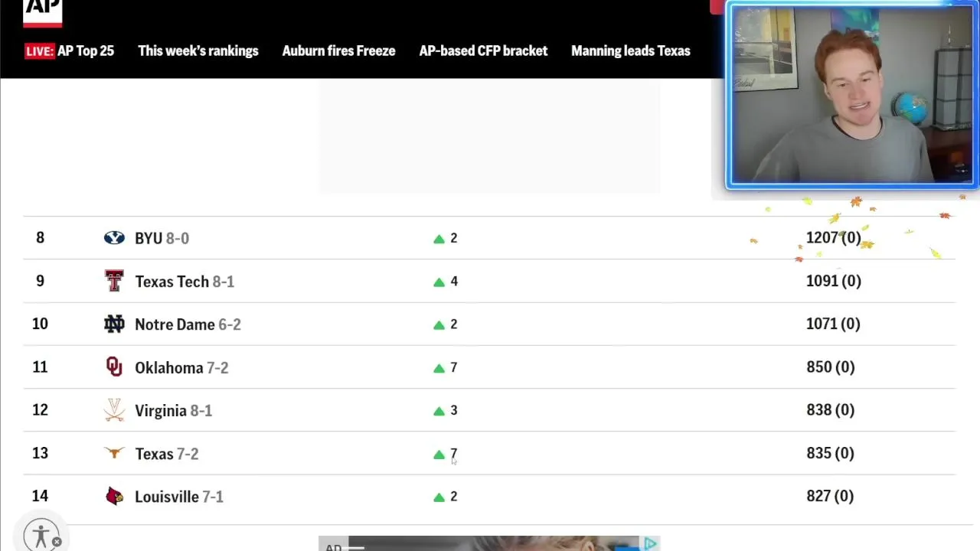The image size is (980, 551).
Task: Open This week's rankings link
Action: point(198,51)
